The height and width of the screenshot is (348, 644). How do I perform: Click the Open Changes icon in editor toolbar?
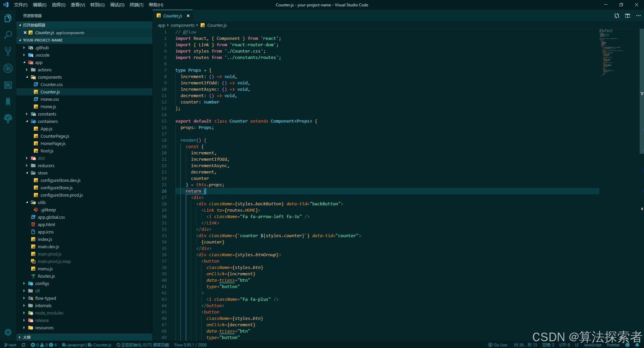click(616, 16)
